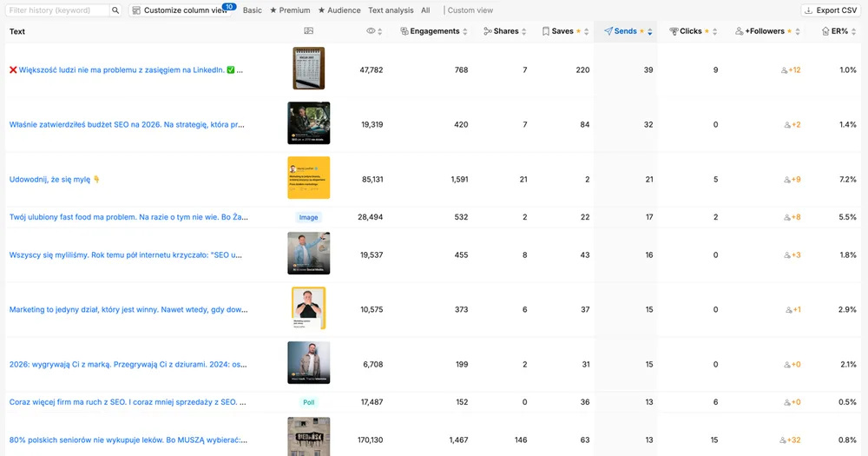This screenshot has width=868, height=456.
Task: Sort by Engagements sort arrows
Action: [465, 31]
